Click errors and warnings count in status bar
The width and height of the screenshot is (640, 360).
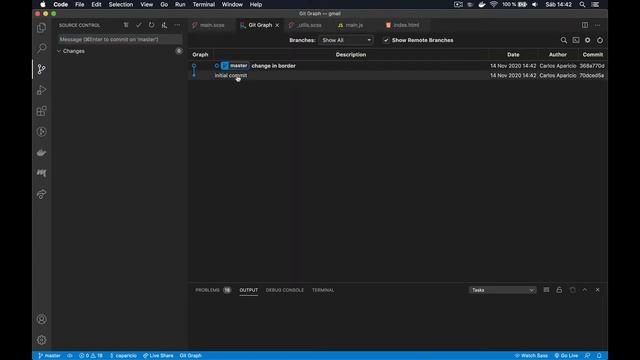pyautogui.click(x=91, y=356)
